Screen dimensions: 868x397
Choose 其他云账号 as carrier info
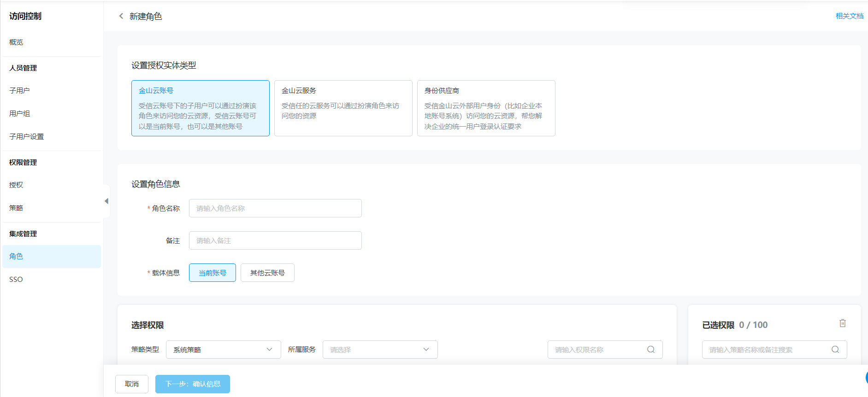click(x=267, y=273)
